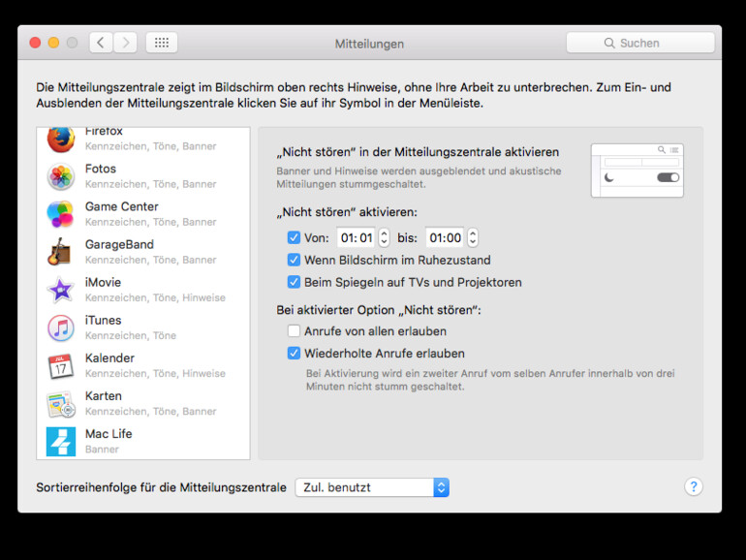746x560 pixels.
Task: Select the Kalender icon
Action: coord(61,366)
